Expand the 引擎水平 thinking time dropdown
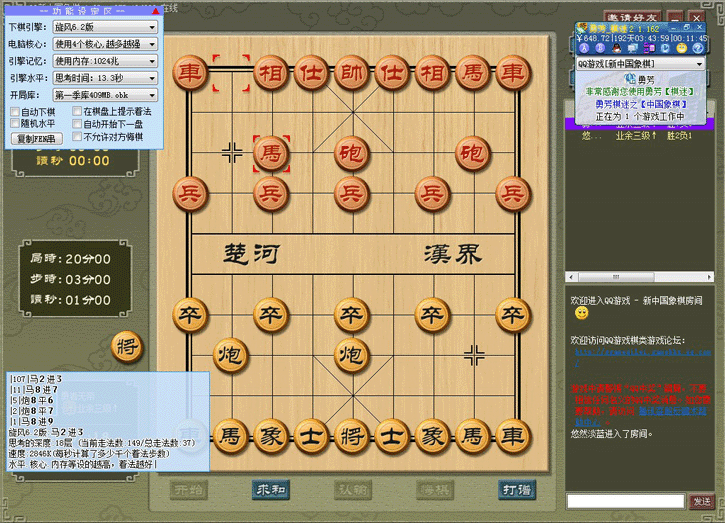The image size is (725, 523). (x=105, y=77)
